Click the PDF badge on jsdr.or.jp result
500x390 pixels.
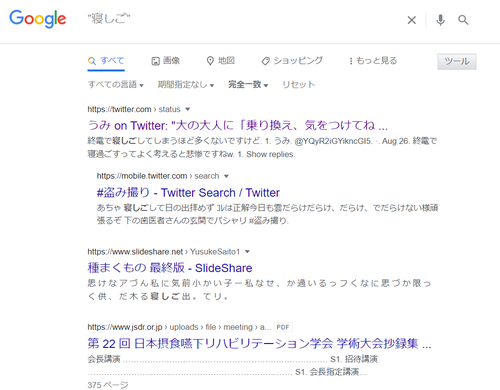283,327
